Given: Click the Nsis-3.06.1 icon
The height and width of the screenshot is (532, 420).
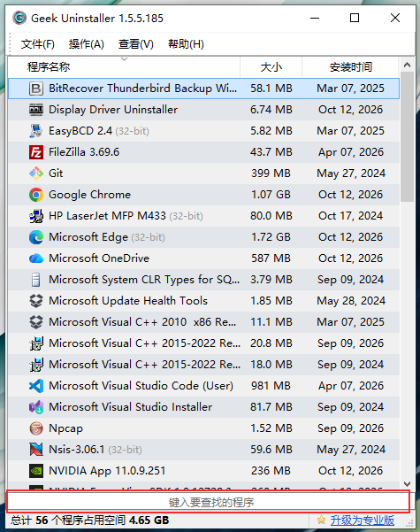Looking at the screenshot, I should 36,450.
